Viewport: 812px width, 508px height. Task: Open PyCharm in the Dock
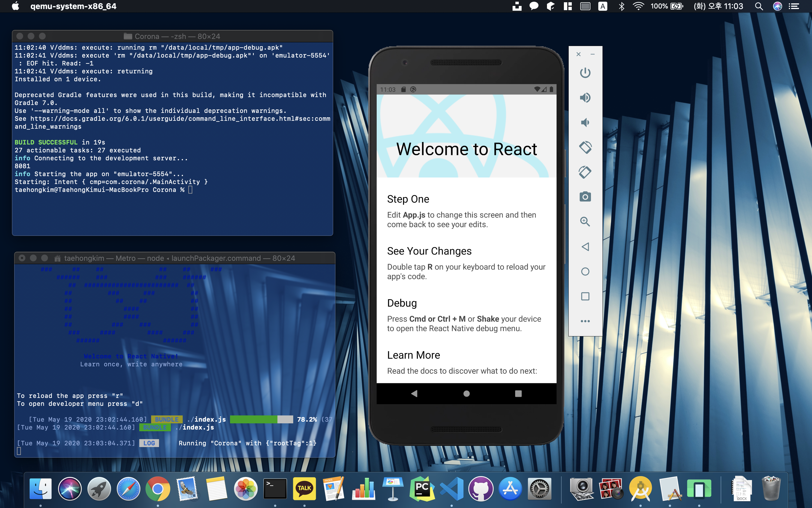(x=422, y=489)
